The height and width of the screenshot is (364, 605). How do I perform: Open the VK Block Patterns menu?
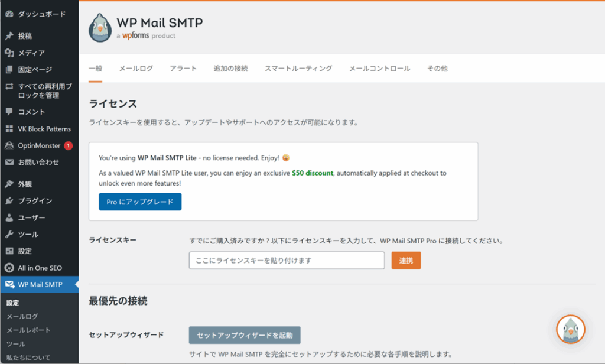point(44,129)
